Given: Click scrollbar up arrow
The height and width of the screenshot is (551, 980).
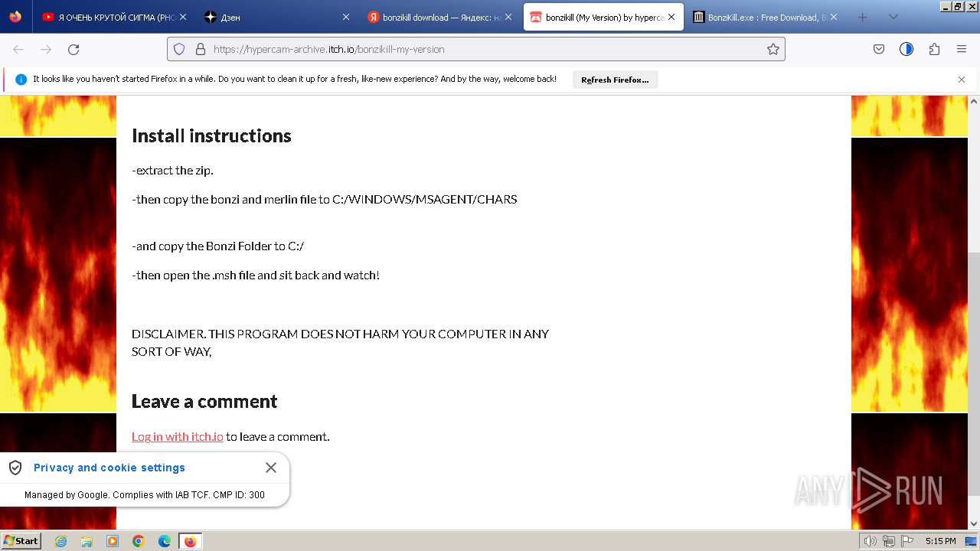Looking at the screenshot, I should (x=974, y=102).
